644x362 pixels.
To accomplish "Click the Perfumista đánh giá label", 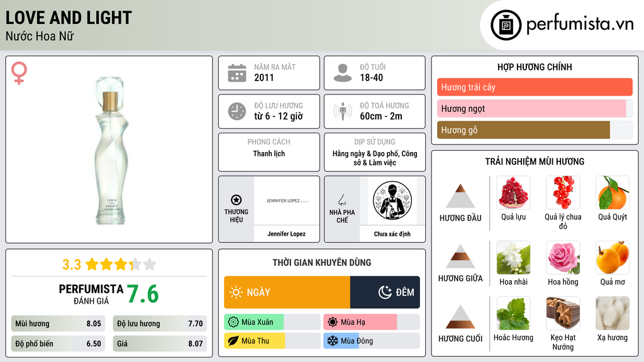I will [x=91, y=294].
